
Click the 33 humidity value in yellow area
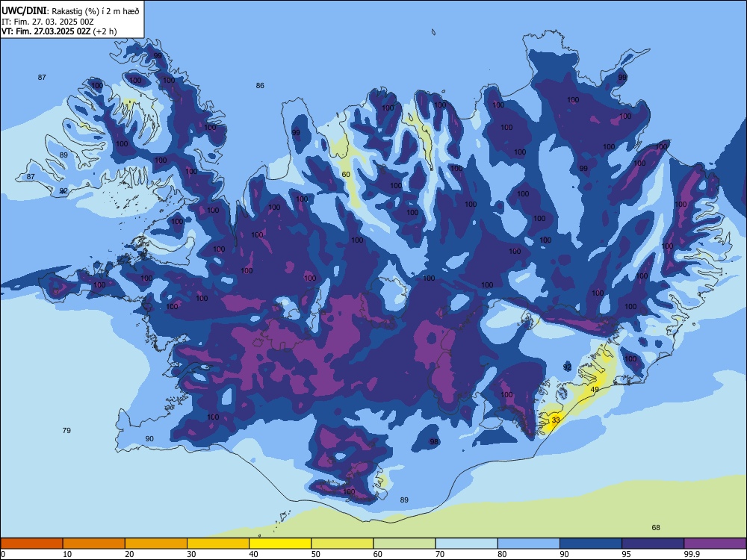[556, 420]
